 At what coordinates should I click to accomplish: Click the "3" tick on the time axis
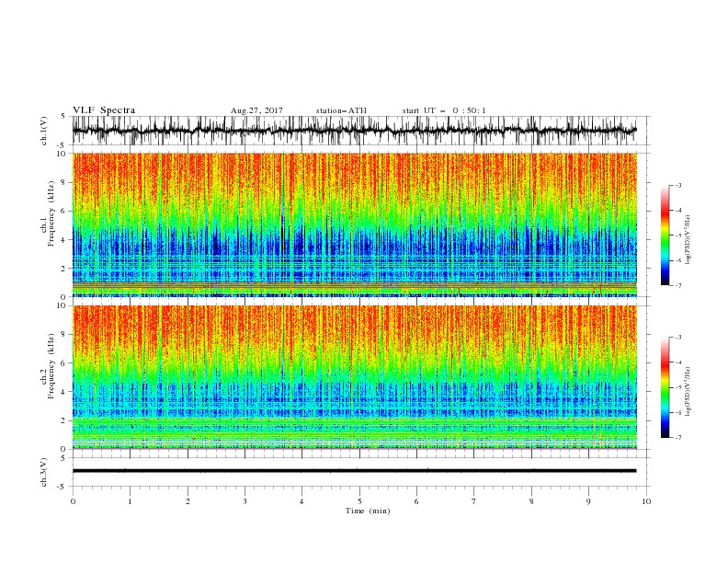coord(245,501)
